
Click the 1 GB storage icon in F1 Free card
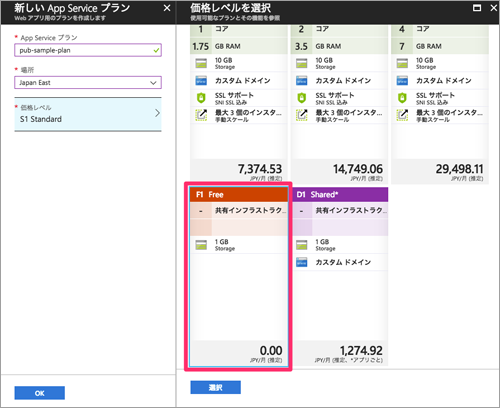[x=201, y=245]
